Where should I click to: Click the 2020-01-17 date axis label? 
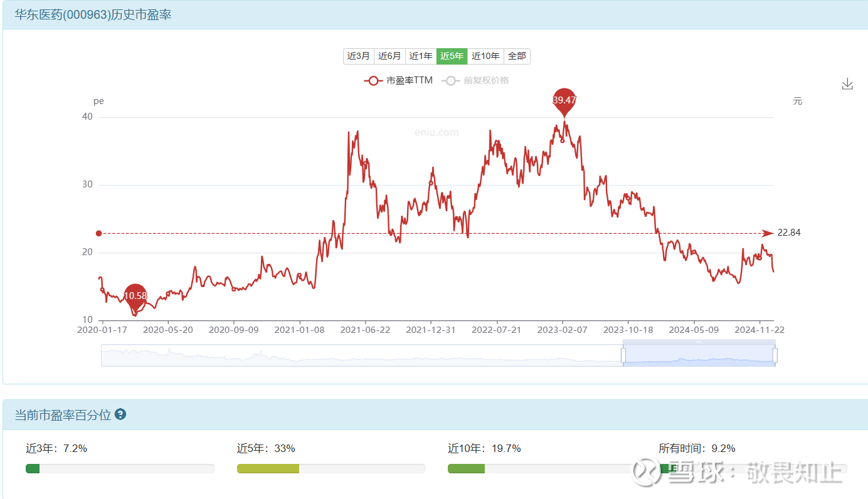click(x=101, y=329)
